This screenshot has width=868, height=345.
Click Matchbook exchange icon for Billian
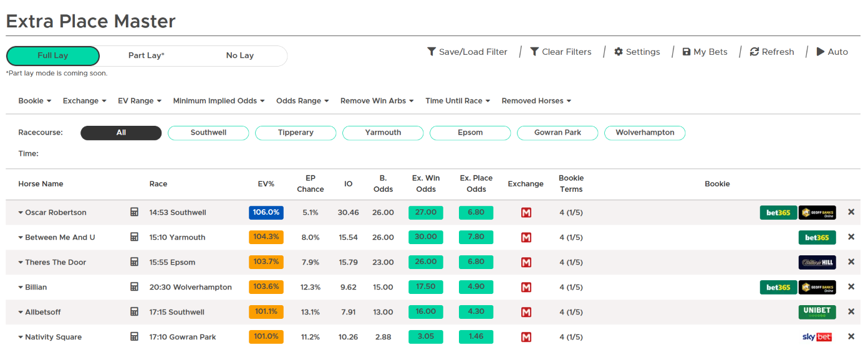click(x=526, y=287)
